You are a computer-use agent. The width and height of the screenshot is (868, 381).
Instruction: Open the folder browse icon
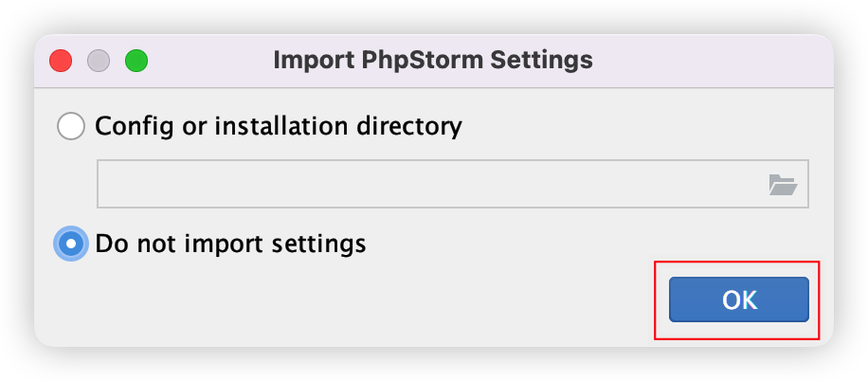(783, 185)
